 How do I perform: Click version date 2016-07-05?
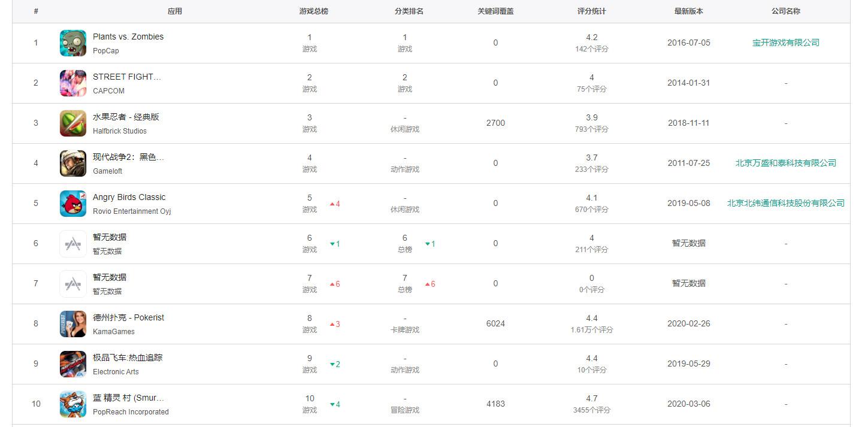point(689,43)
